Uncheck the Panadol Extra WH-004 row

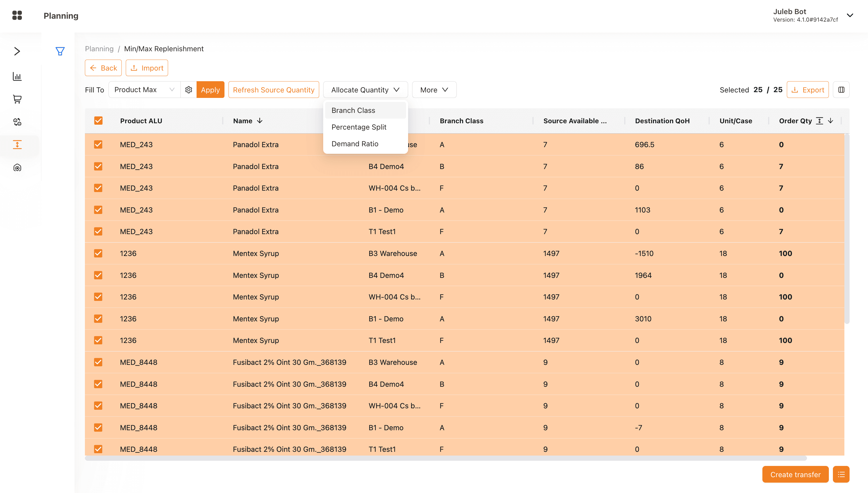click(x=98, y=188)
